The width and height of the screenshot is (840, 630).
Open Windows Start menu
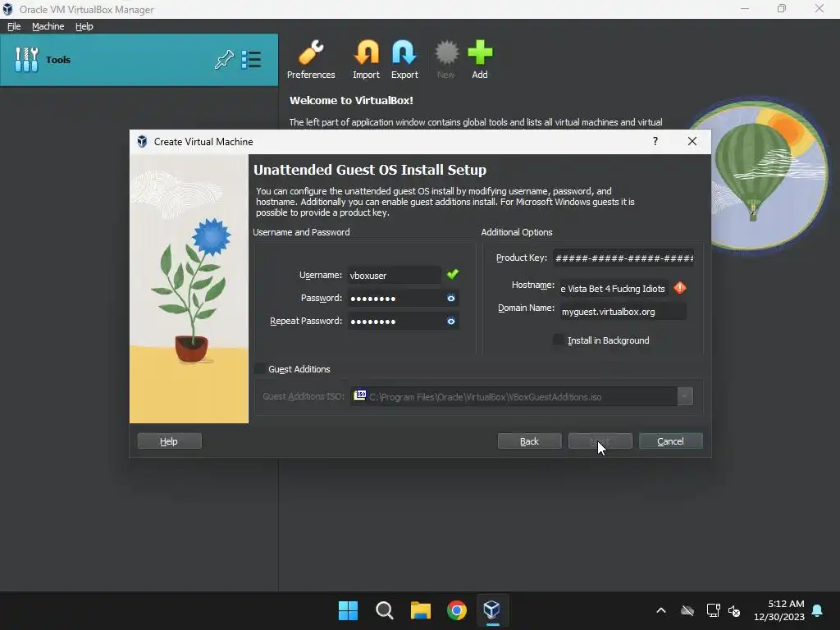[348, 610]
